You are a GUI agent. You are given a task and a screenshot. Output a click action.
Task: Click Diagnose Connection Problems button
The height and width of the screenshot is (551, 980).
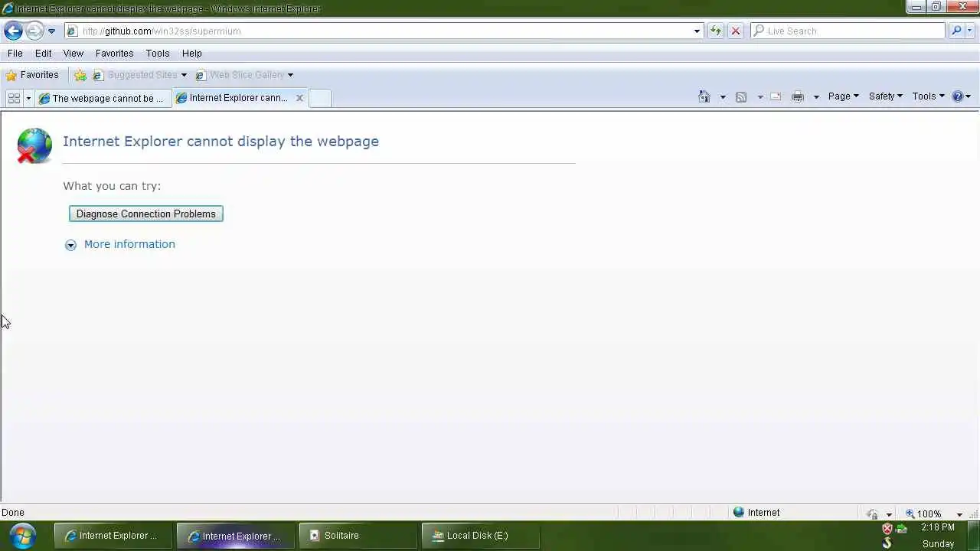point(145,214)
